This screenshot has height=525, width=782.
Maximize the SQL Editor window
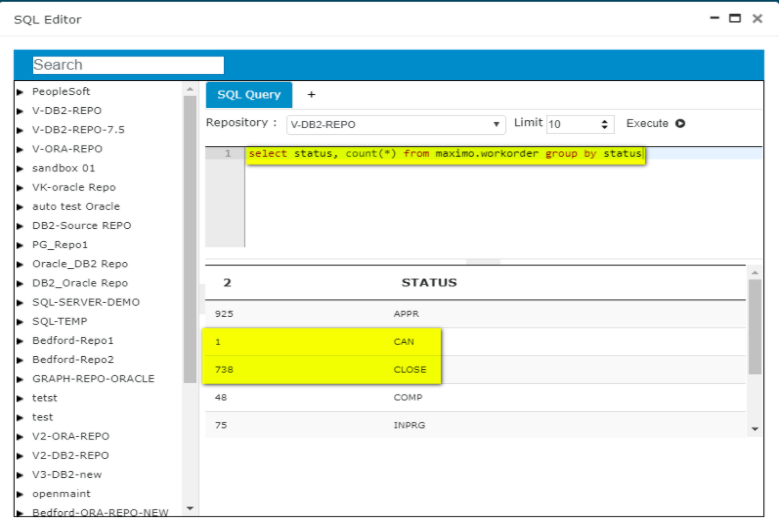tap(735, 18)
